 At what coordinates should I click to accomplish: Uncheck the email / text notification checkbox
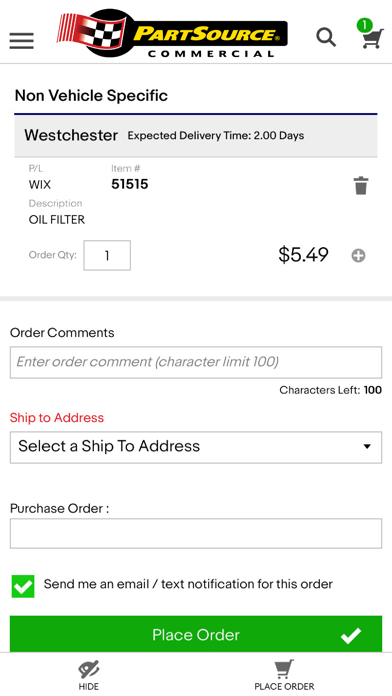(23, 586)
